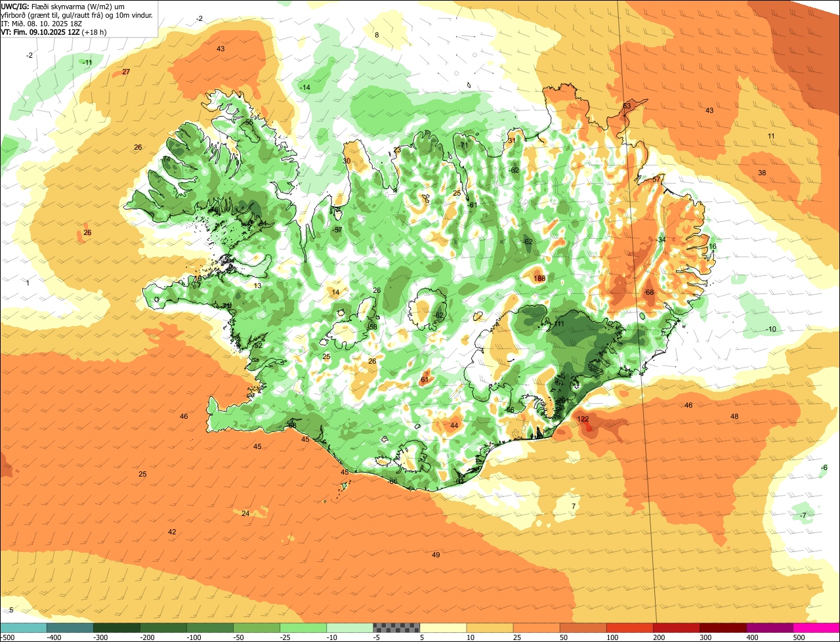
Task: Click the 30 value on the north coast
Action: click(346, 161)
